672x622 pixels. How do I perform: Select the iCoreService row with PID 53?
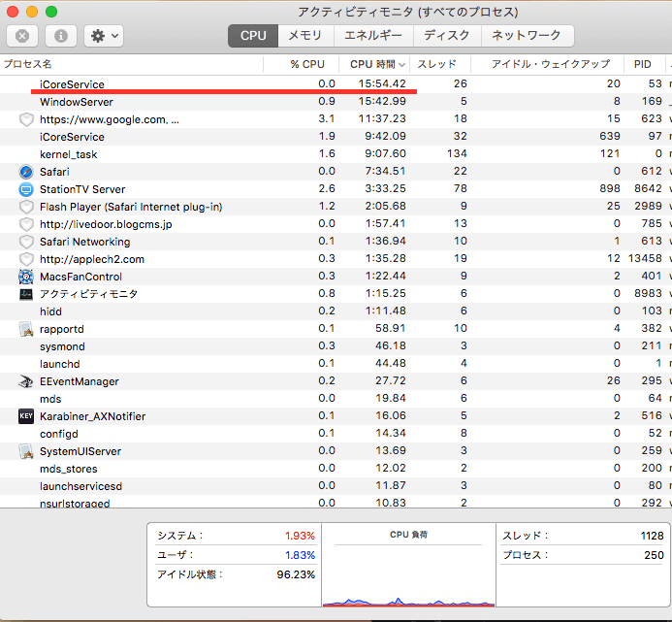tap(336, 84)
